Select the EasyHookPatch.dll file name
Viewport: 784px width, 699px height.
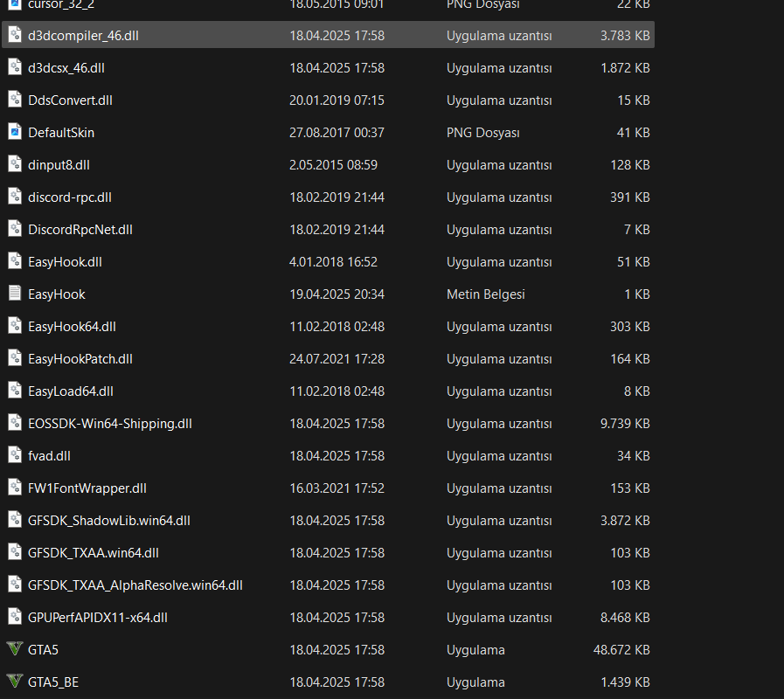pyautogui.click(x=80, y=359)
